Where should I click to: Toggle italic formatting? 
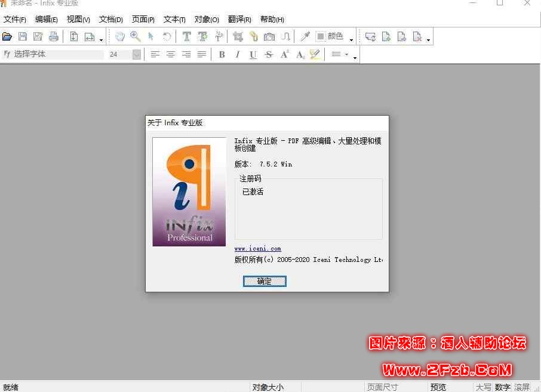click(237, 55)
